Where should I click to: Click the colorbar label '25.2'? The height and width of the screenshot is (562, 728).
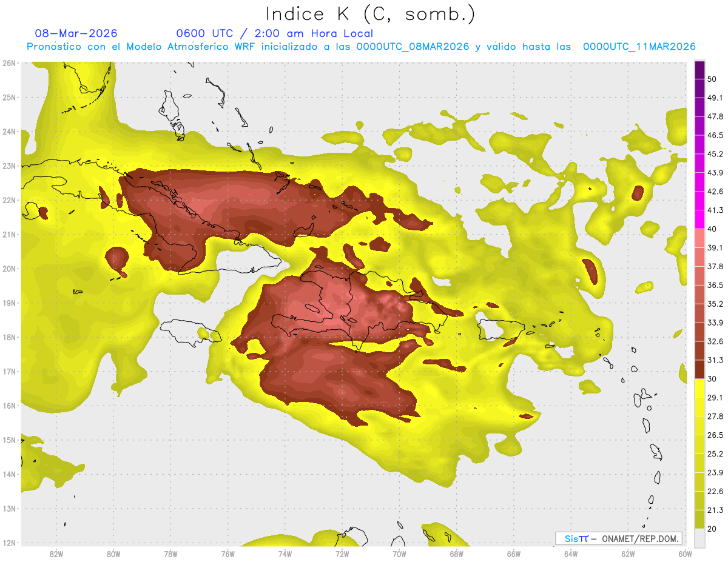click(x=715, y=453)
